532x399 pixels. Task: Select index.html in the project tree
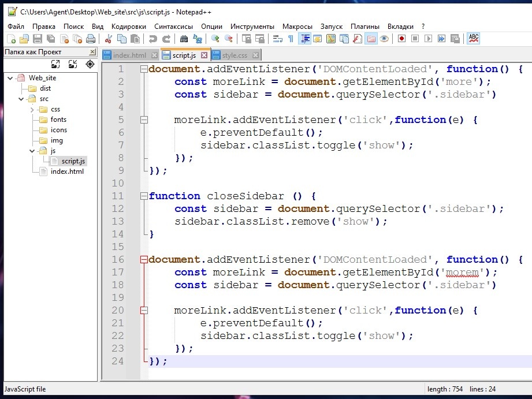(67, 171)
